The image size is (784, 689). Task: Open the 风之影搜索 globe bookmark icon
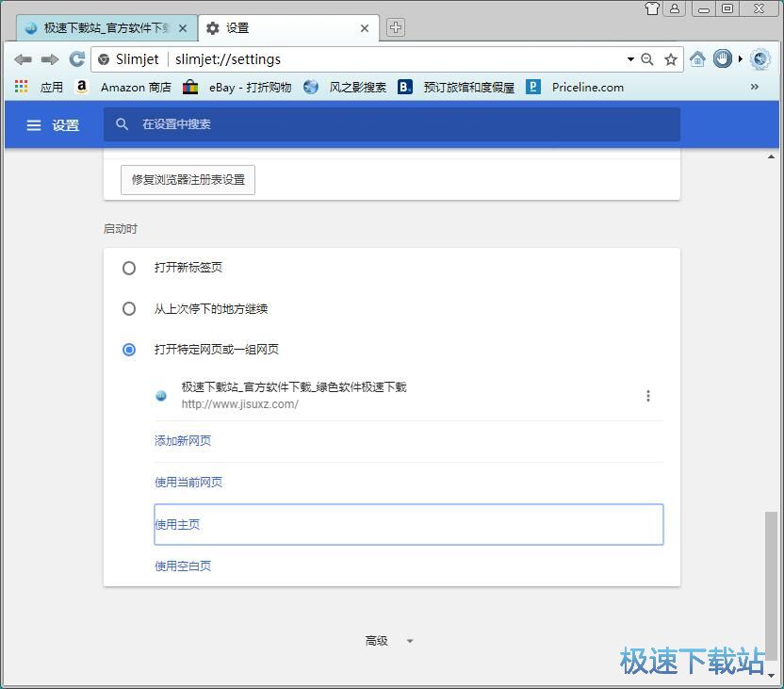point(311,87)
